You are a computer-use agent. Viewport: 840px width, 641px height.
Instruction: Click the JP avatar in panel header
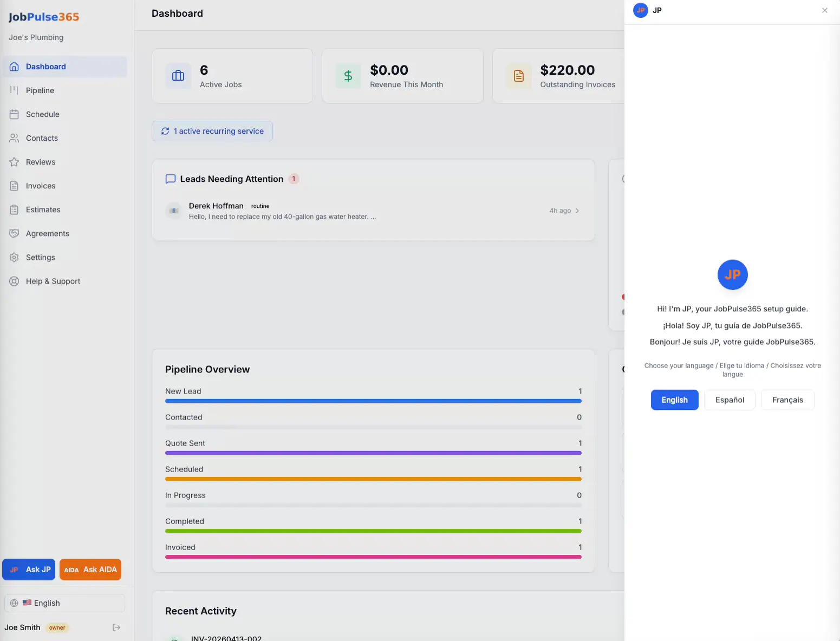(x=641, y=10)
